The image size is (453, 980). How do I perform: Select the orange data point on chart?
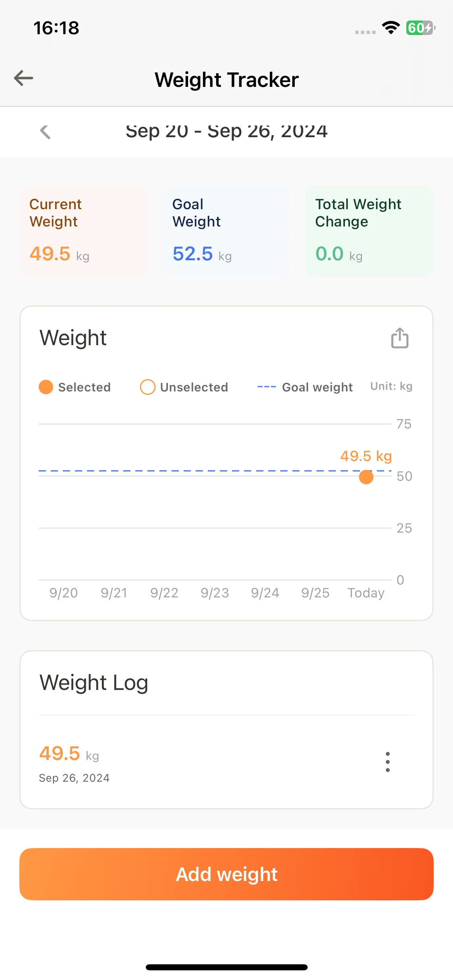click(366, 477)
